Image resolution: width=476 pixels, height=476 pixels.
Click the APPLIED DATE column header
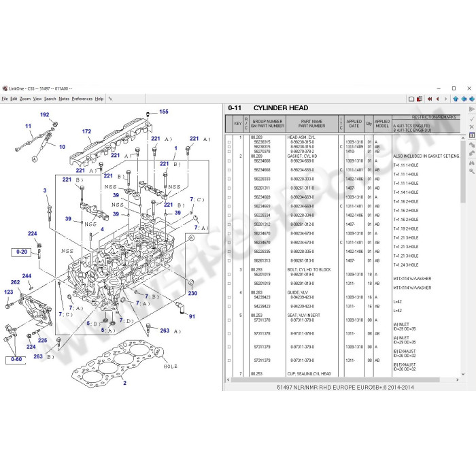click(354, 124)
